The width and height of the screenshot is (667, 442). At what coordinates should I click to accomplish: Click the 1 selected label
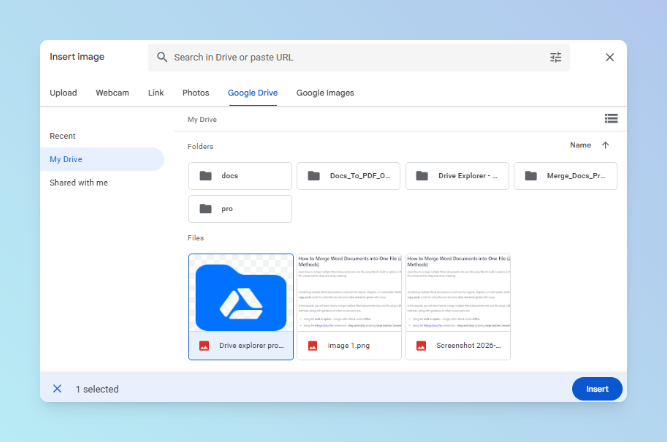(x=97, y=389)
